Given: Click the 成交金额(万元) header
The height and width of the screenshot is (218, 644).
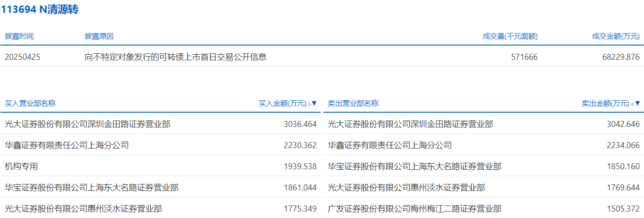Looking at the screenshot, I should tap(616, 36).
